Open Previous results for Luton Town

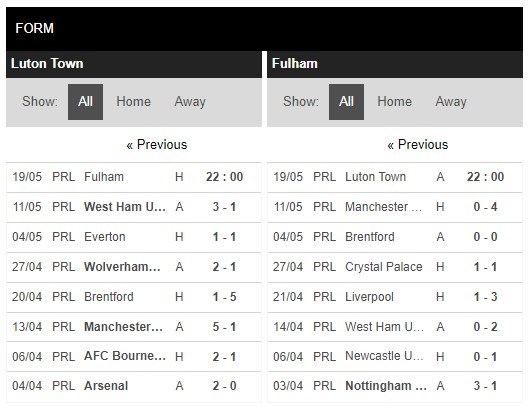[x=156, y=145]
